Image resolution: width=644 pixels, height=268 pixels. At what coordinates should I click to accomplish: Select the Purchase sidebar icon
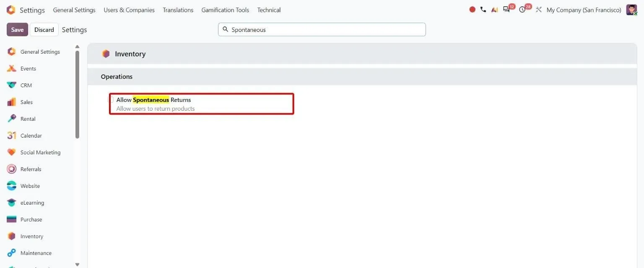[x=12, y=219]
